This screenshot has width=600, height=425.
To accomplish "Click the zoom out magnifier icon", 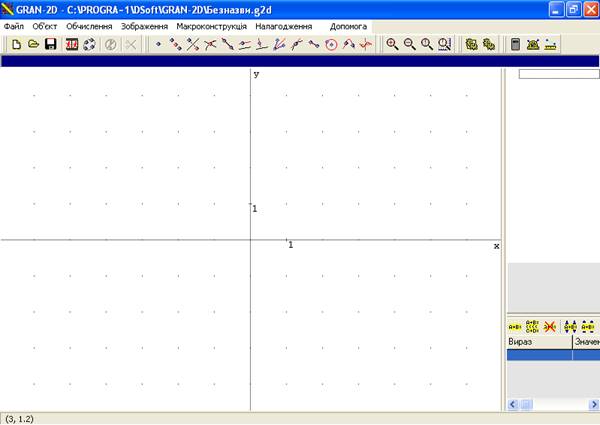I will 409,44.
